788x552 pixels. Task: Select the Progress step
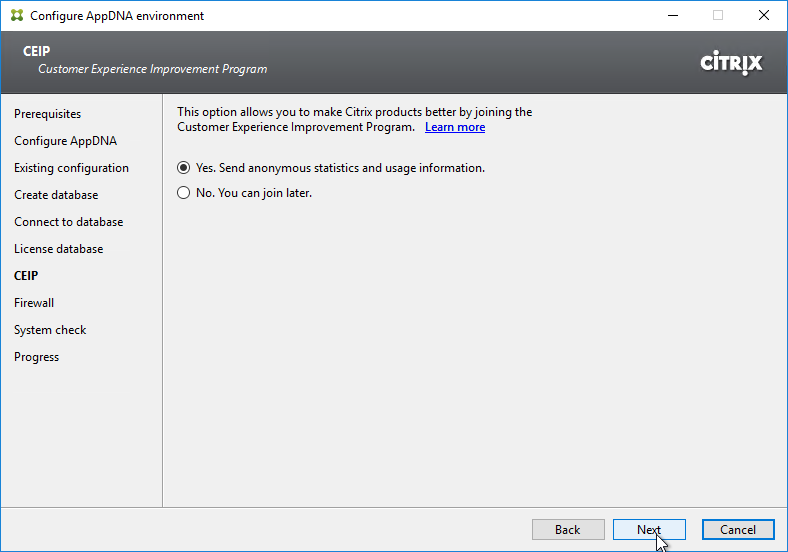[x=37, y=357]
